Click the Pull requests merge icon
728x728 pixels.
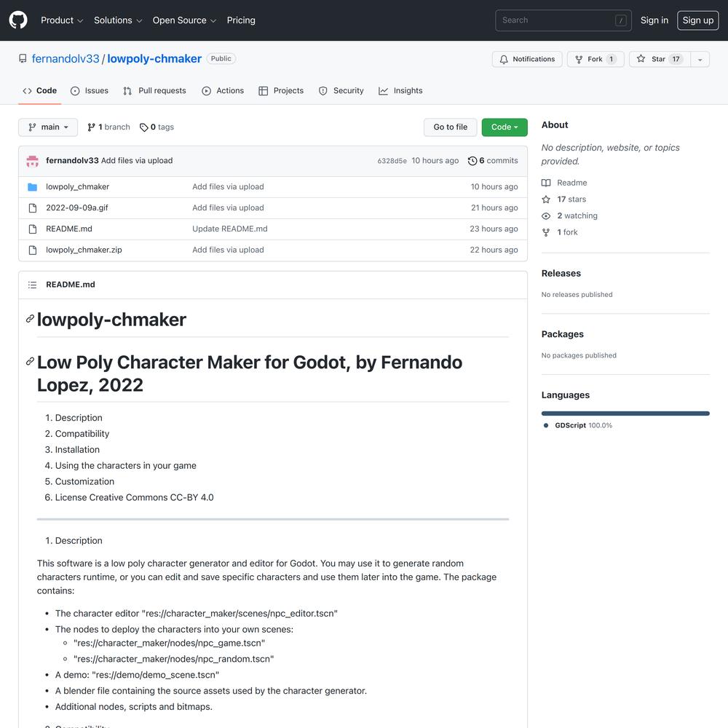tap(127, 91)
